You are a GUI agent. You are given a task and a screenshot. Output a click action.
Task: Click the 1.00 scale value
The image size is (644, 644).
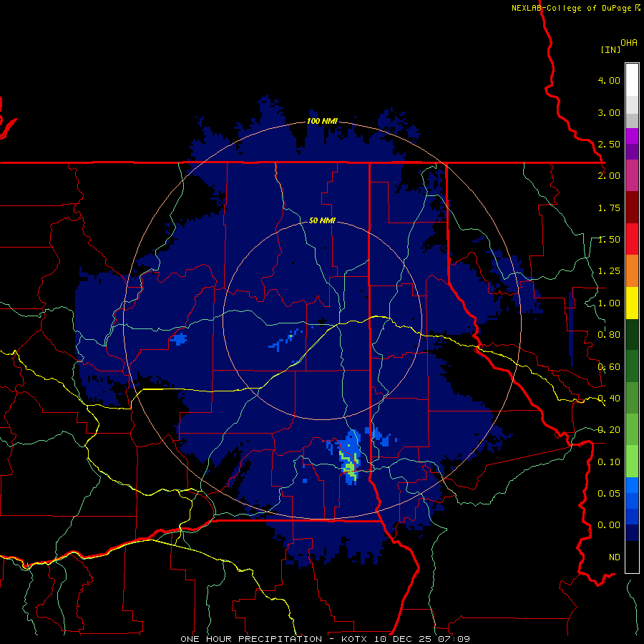pos(609,303)
